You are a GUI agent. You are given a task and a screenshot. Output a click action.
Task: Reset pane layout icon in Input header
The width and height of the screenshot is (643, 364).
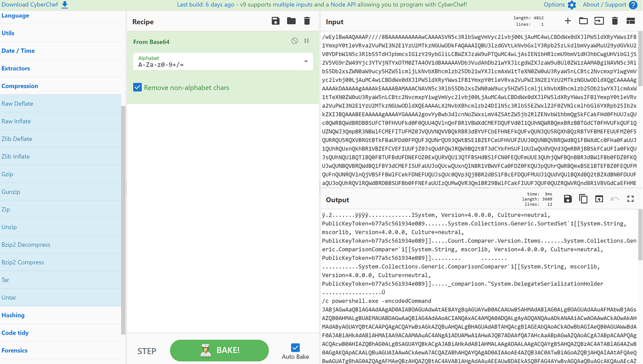point(631,21)
